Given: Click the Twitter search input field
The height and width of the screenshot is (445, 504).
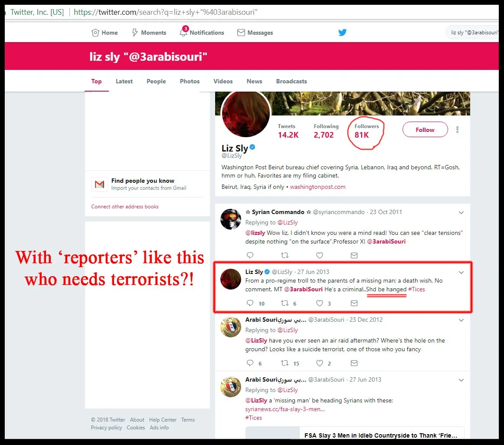Looking at the screenshot, I should click(x=472, y=33).
